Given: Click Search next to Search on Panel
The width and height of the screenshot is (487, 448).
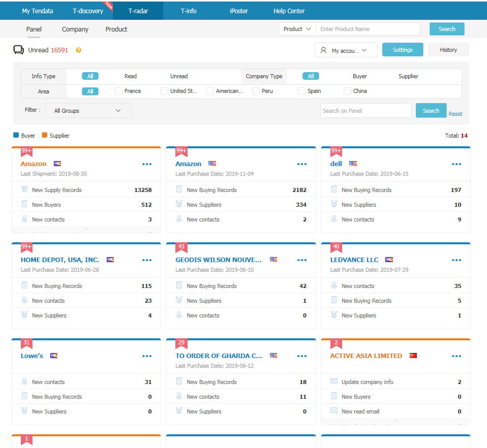Looking at the screenshot, I should click(431, 110).
